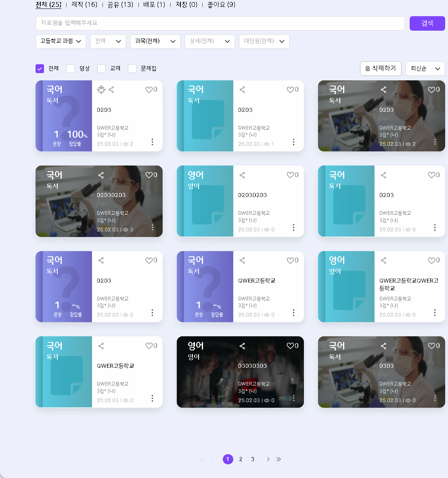Image resolution: width=448 pixels, height=478 pixels.
Task: Enable the 영상 checkbox filter
Action: click(71, 69)
